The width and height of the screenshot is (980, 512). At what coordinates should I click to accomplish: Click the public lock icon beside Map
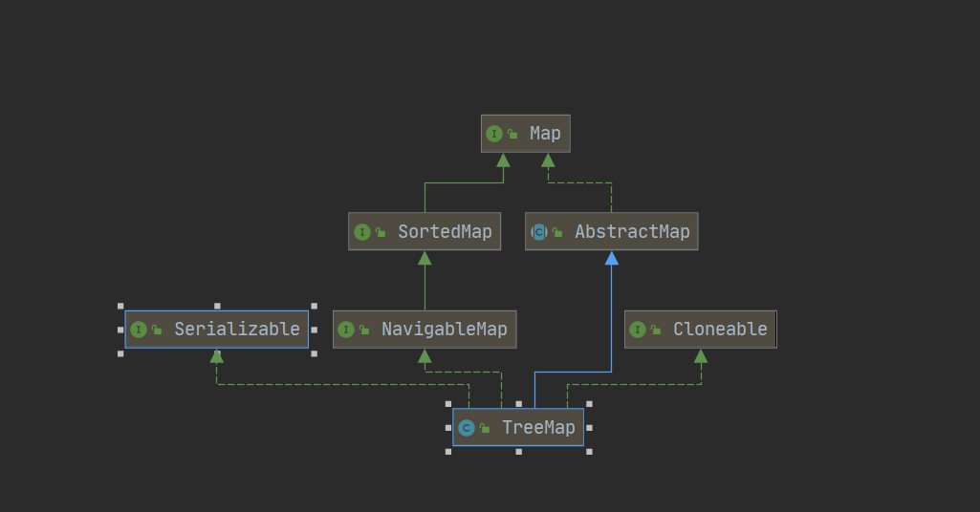513,135
